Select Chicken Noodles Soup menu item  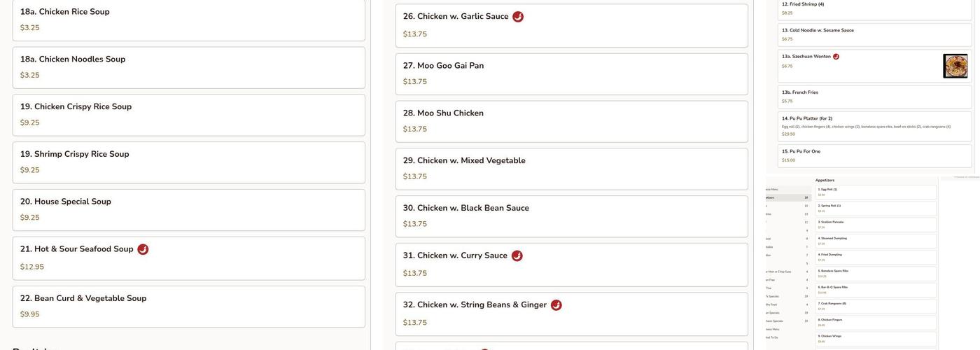pyautogui.click(x=188, y=67)
